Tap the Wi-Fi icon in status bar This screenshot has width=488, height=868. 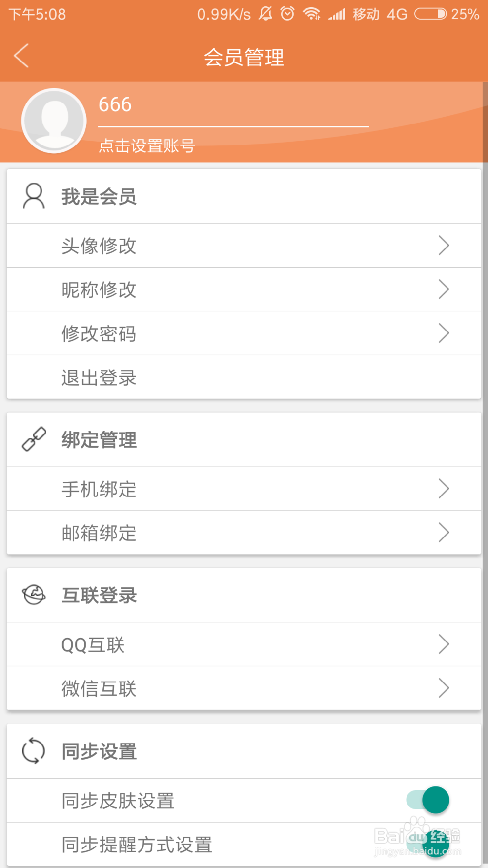pyautogui.click(x=311, y=14)
